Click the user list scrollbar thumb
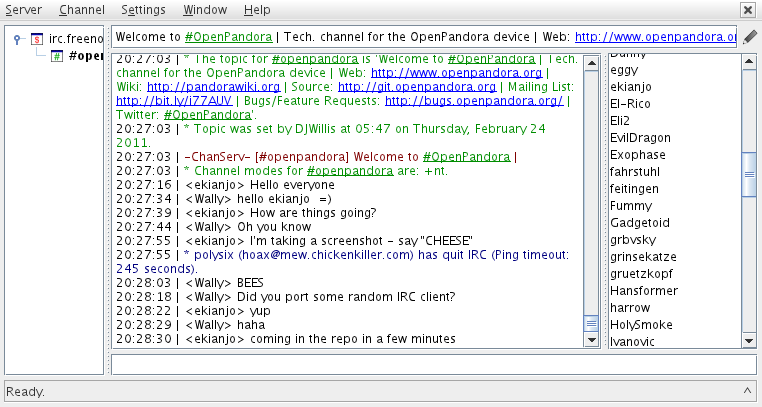The image size is (762, 407). tap(749, 174)
